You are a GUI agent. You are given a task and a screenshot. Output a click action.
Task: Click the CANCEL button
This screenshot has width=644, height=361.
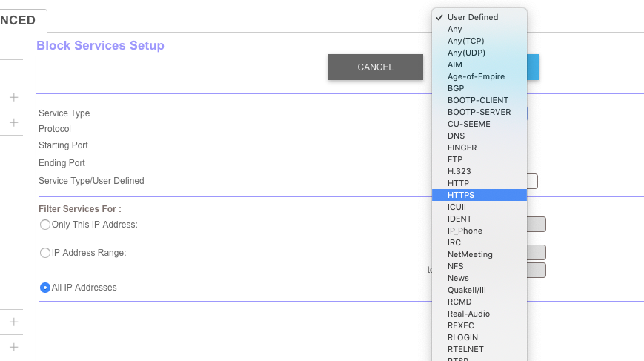tap(375, 67)
